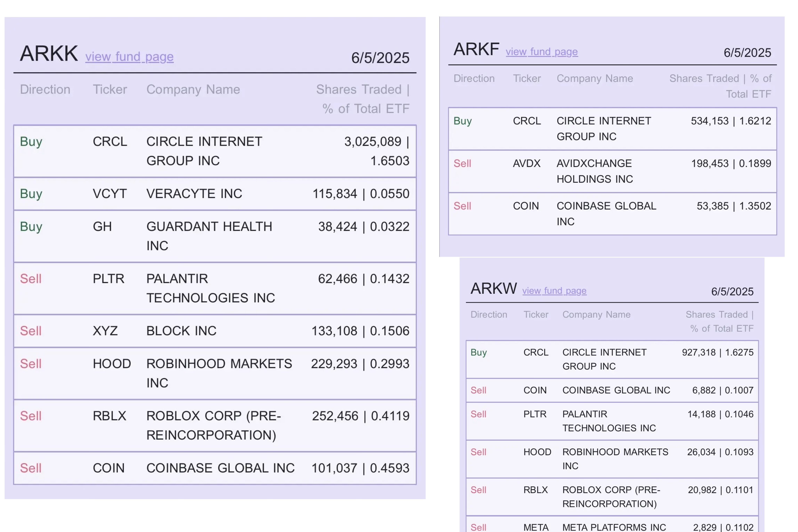Select AVDX ticker in ARKF table
The image size is (798, 532).
coord(527,164)
